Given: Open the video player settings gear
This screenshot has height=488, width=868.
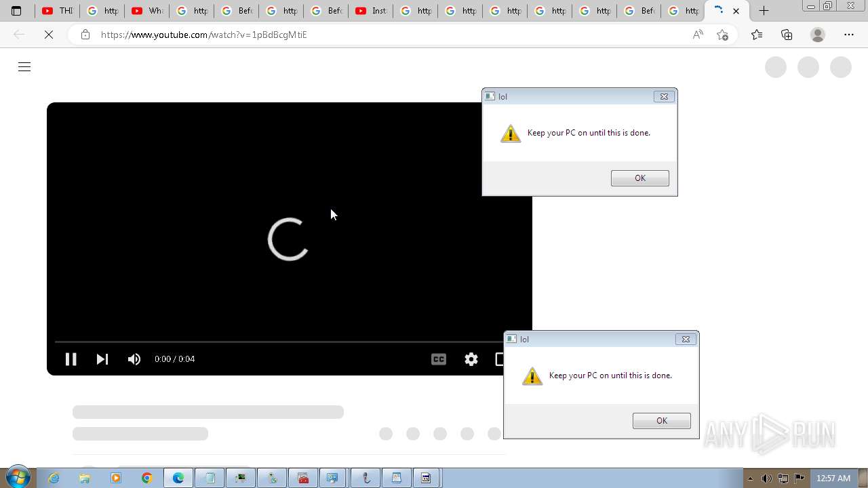Looking at the screenshot, I should pyautogui.click(x=471, y=359).
